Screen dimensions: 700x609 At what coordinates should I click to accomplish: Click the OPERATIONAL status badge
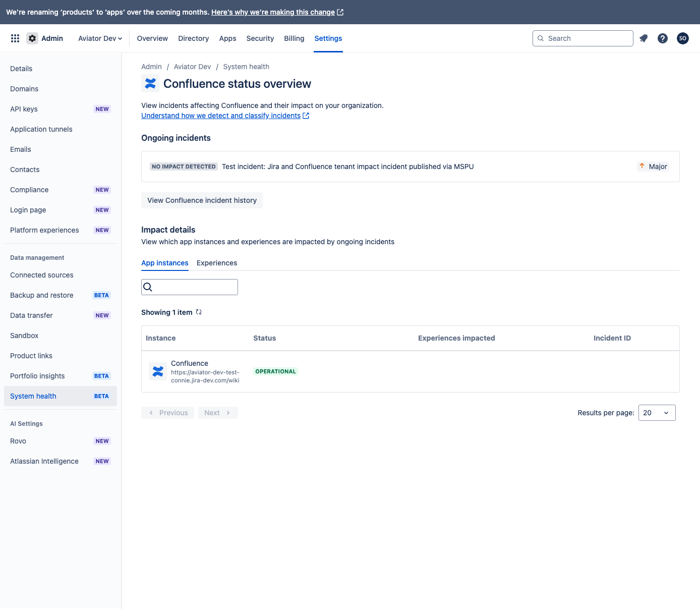point(275,371)
